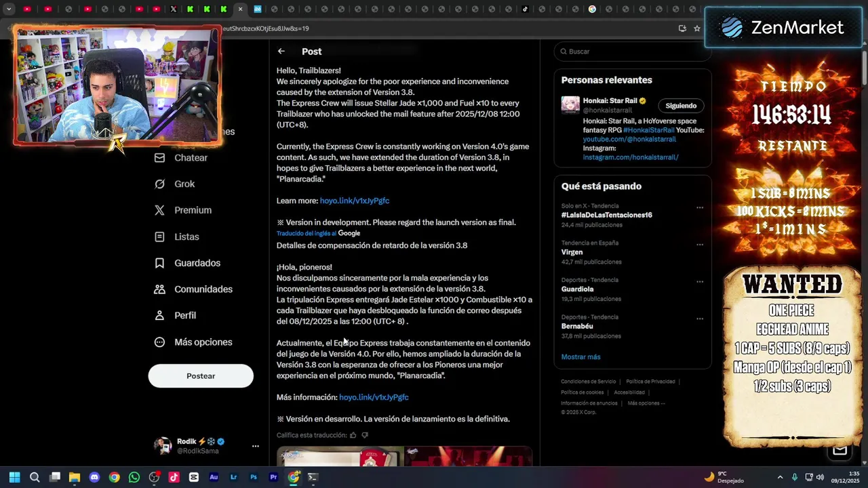
Task: Open Windows taskbar search
Action: (35, 477)
